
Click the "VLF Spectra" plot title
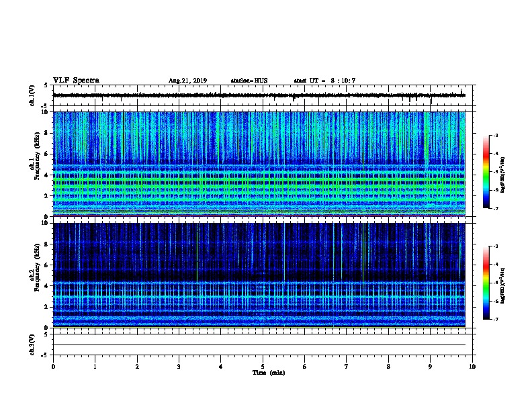click(76, 81)
